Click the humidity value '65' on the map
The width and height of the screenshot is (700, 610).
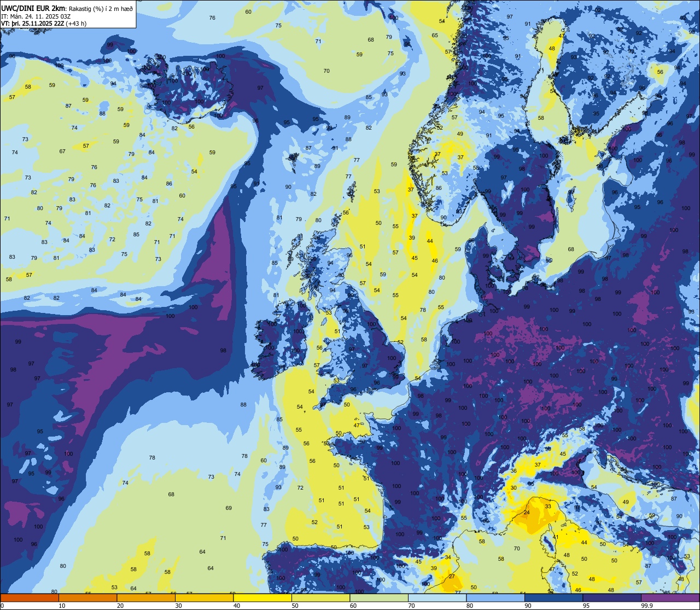pos(435,36)
